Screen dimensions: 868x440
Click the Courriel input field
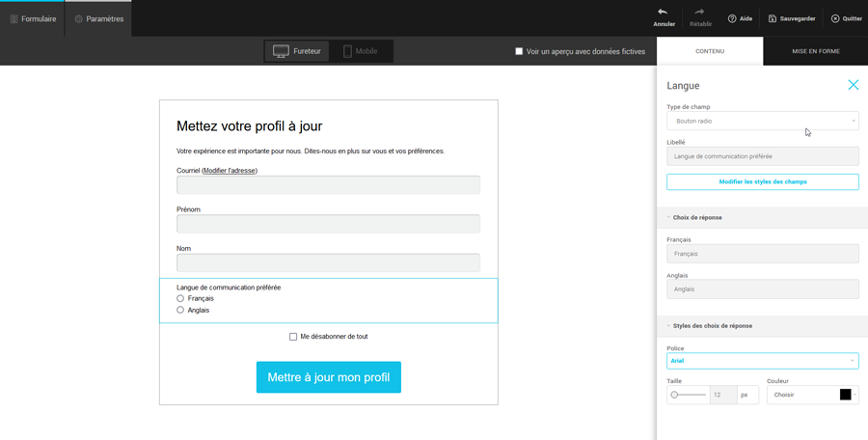pyautogui.click(x=328, y=185)
